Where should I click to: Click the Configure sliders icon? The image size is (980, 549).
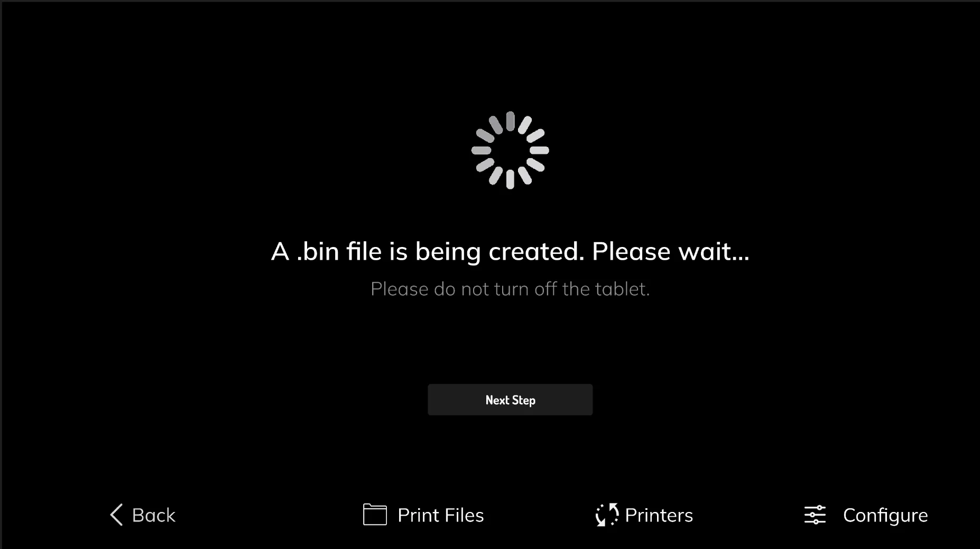[x=815, y=515]
